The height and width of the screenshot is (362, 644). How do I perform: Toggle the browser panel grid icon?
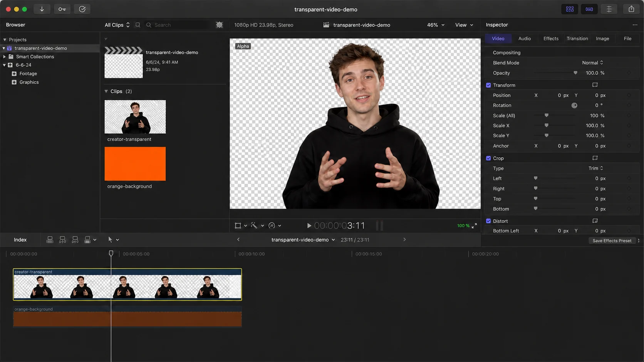pyautogui.click(x=570, y=9)
